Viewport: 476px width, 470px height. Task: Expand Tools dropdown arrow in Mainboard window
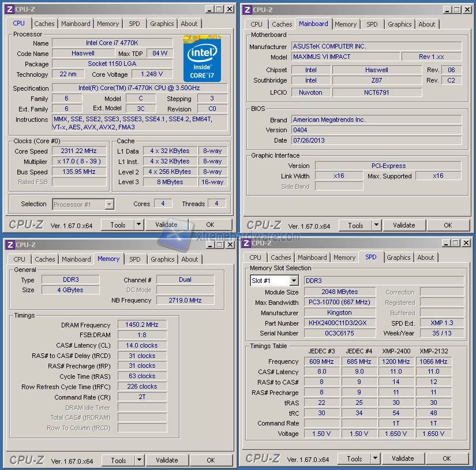376,225
